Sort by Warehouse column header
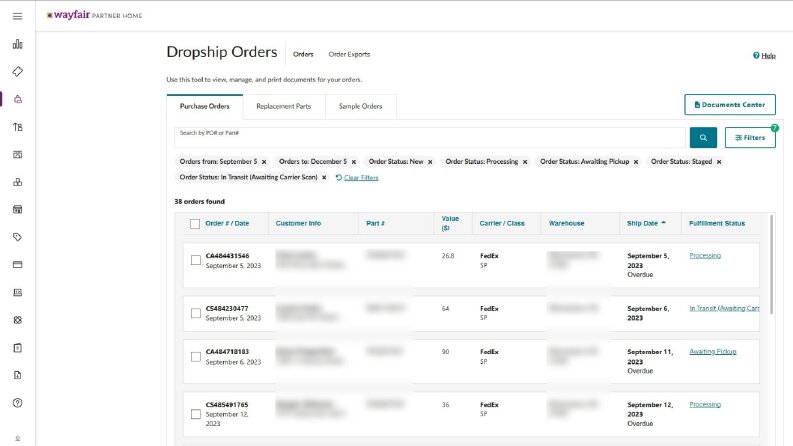Viewport: 793px width, 446px height. click(x=566, y=223)
